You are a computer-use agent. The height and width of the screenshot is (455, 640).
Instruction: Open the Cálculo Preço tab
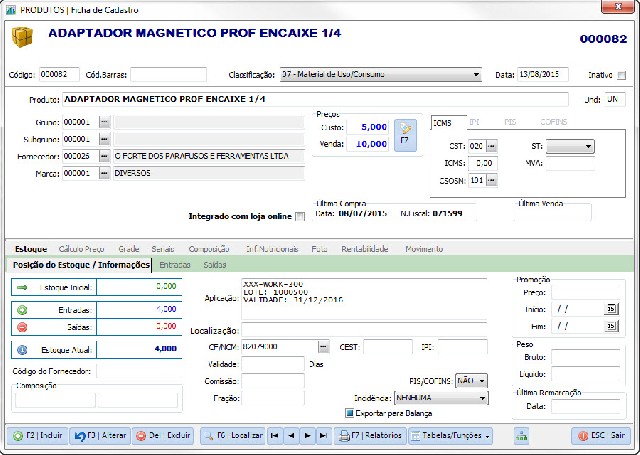(82, 249)
